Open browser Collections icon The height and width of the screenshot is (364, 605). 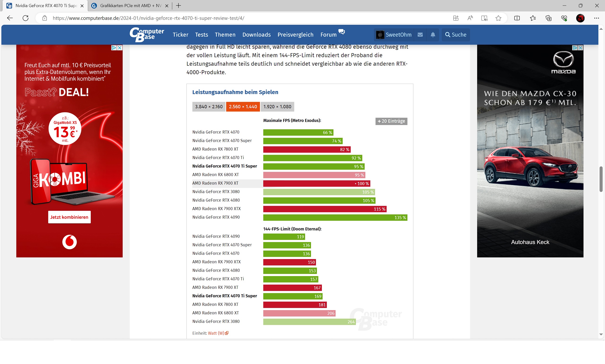(x=548, y=18)
